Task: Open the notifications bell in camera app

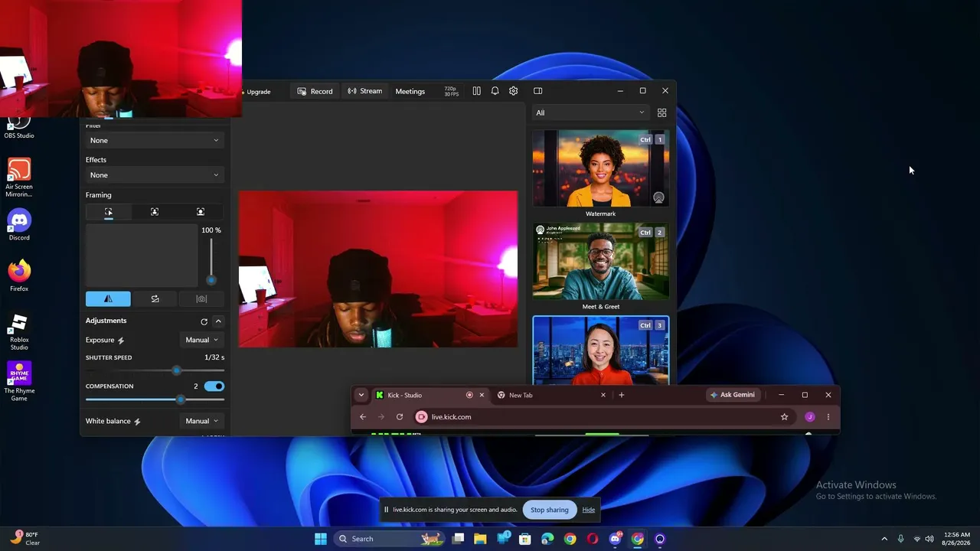Action: pos(495,91)
